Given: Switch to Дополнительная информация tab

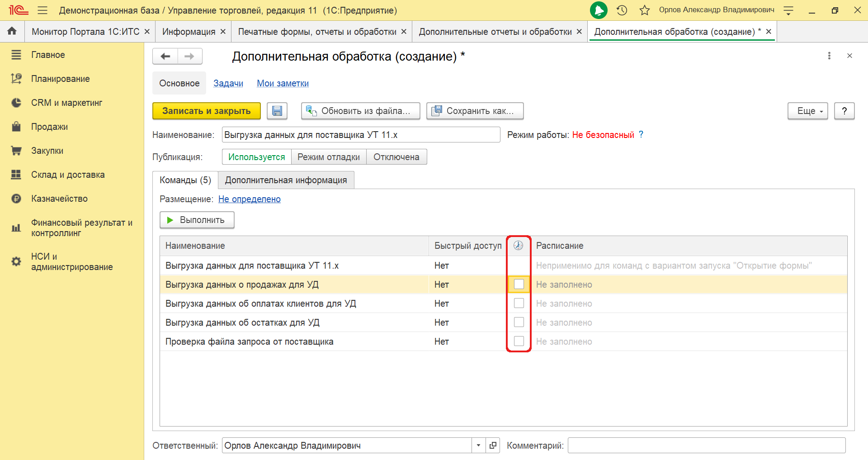Looking at the screenshot, I should (286, 180).
